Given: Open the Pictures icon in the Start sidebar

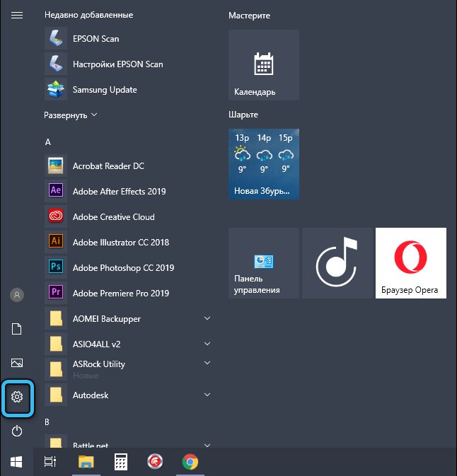Looking at the screenshot, I should coord(17,363).
